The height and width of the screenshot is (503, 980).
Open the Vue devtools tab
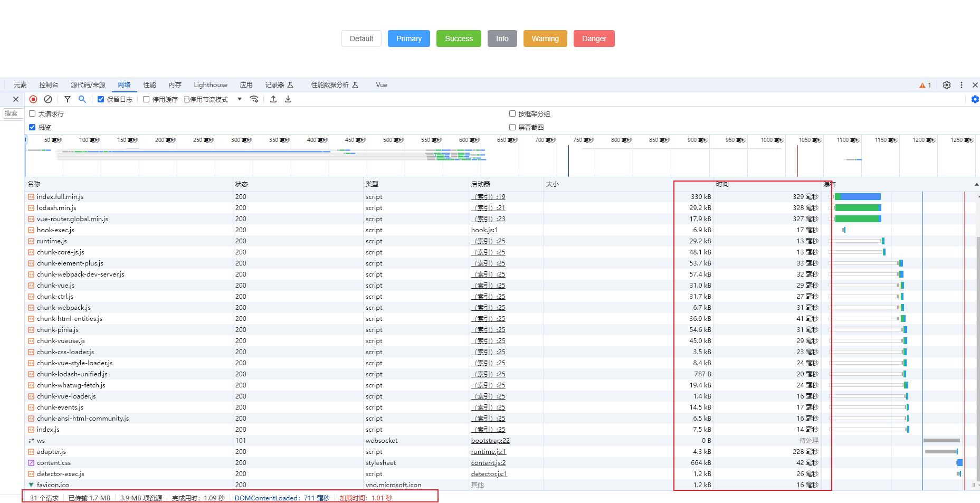[382, 85]
